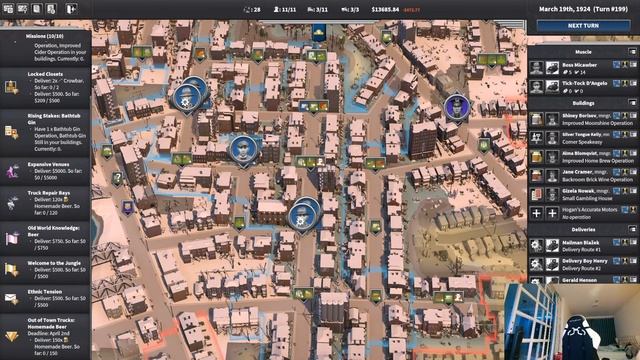Click the Improved Moonshine Operation building icon
This screenshot has height=360, width=640.
pos(536,119)
